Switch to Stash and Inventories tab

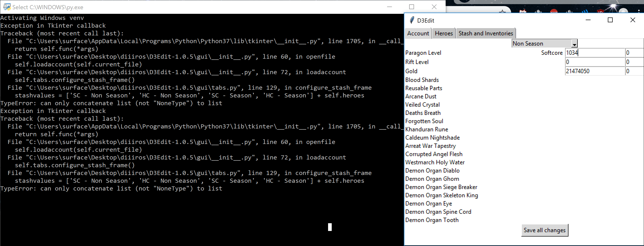[485, 33]
